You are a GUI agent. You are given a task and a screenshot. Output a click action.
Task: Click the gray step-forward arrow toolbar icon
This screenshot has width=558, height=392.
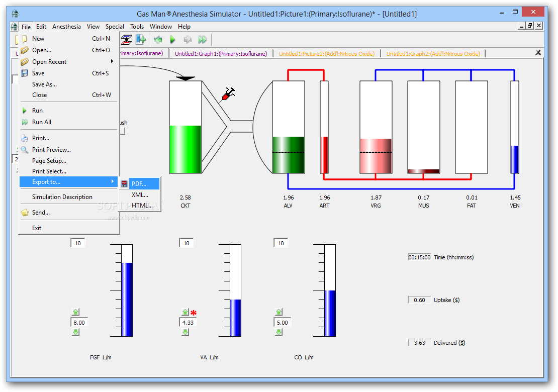188,40
